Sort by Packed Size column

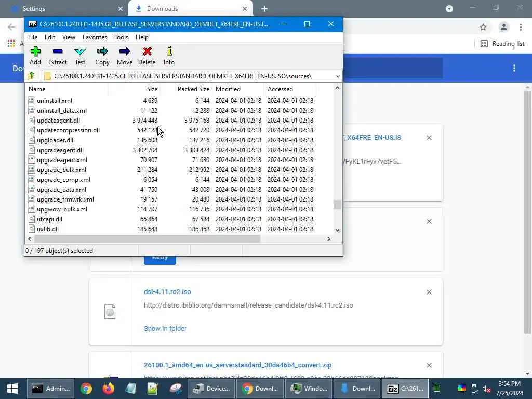[x=187, y=89]
